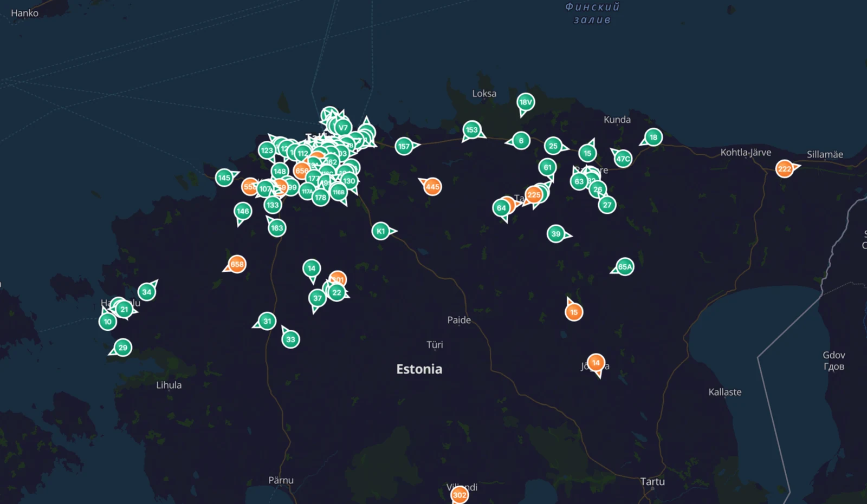Select green marker 18 east of Kunda
This screenshot has width=867, height=504.
click(654, 138)
